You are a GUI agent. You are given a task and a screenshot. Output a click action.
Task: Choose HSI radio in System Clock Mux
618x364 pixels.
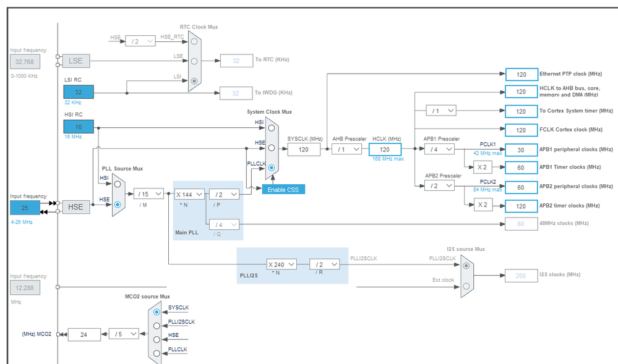[271, 128]
